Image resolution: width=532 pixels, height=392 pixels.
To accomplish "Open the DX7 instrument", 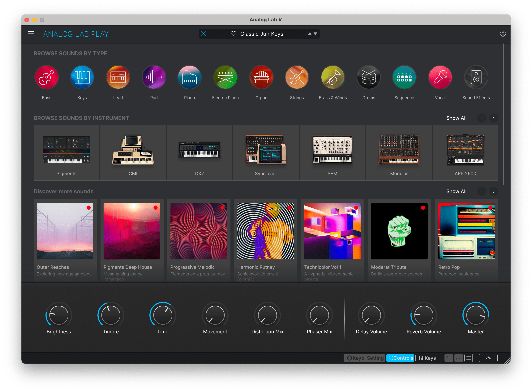I will (199, 153).
